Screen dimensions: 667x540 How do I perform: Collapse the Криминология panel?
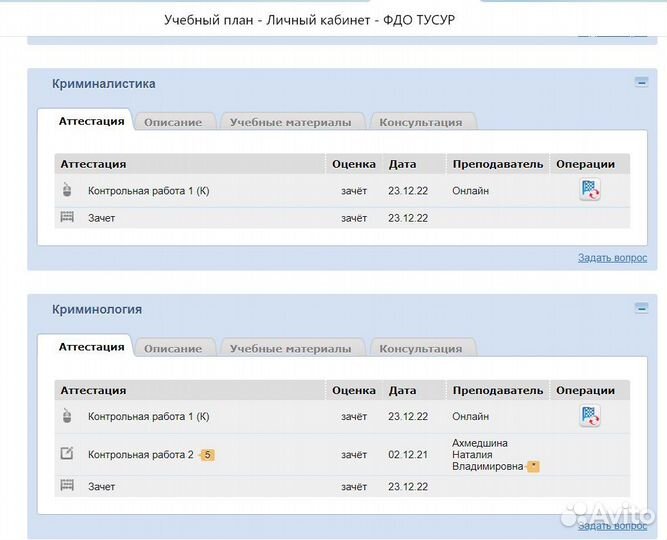(x=641, y=309)
